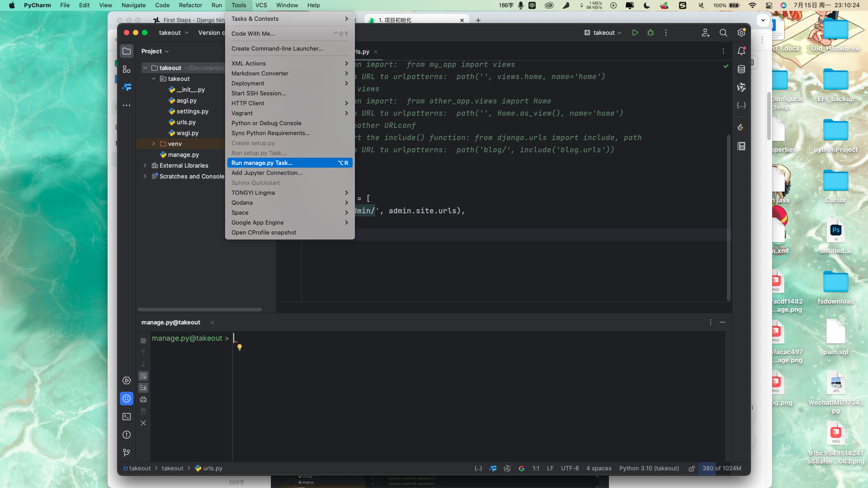Click the print console output icon
868x488 pixels.
[x=143, y=399]
